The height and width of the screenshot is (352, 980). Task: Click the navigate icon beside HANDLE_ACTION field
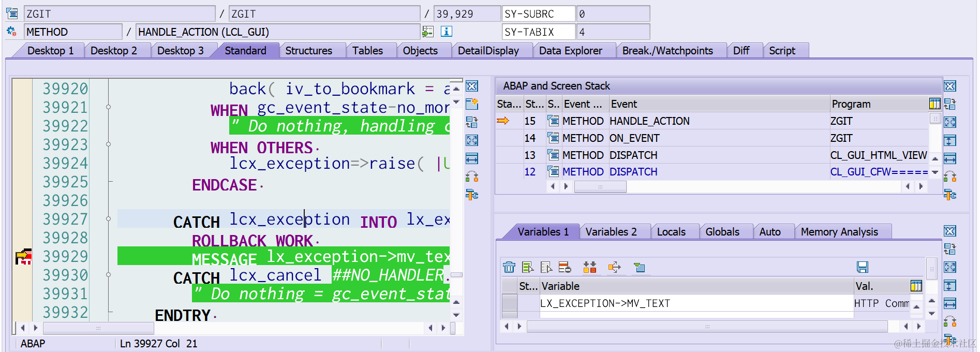[428, 32]
